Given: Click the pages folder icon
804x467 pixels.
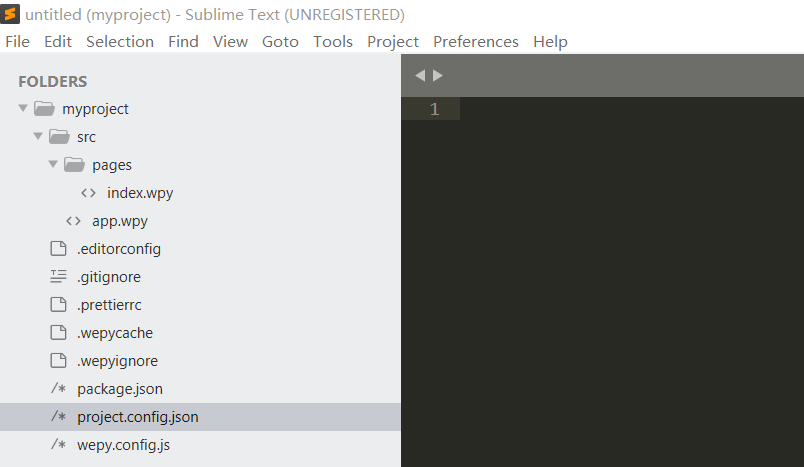Looking at the screenshot, I should coord(74,165).
